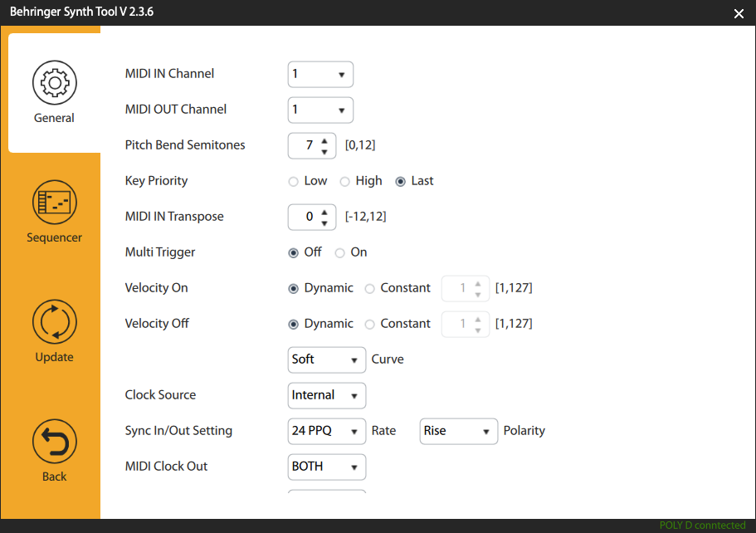Open the MIDI OUT Channel dropdown

coord(320,110)
